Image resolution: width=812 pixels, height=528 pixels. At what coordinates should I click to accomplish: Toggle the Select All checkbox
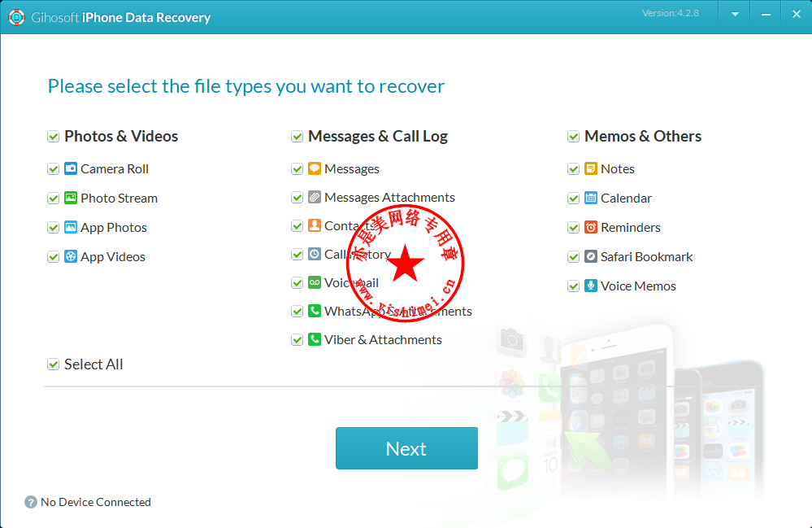[54, 364]
